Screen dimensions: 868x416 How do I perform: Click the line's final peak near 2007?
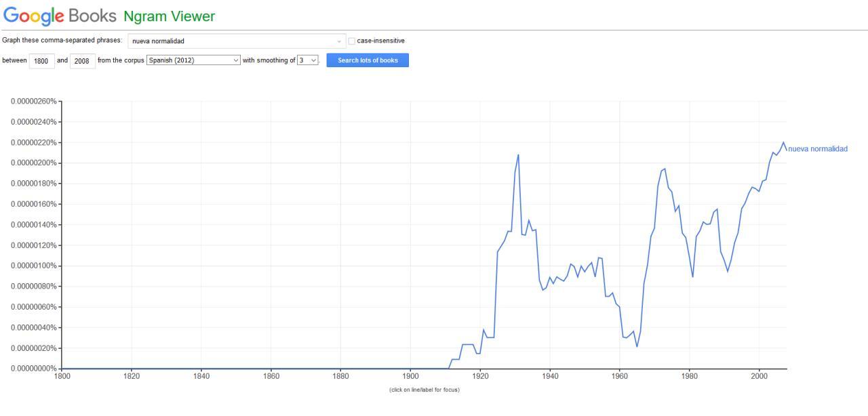pos(783,142)
